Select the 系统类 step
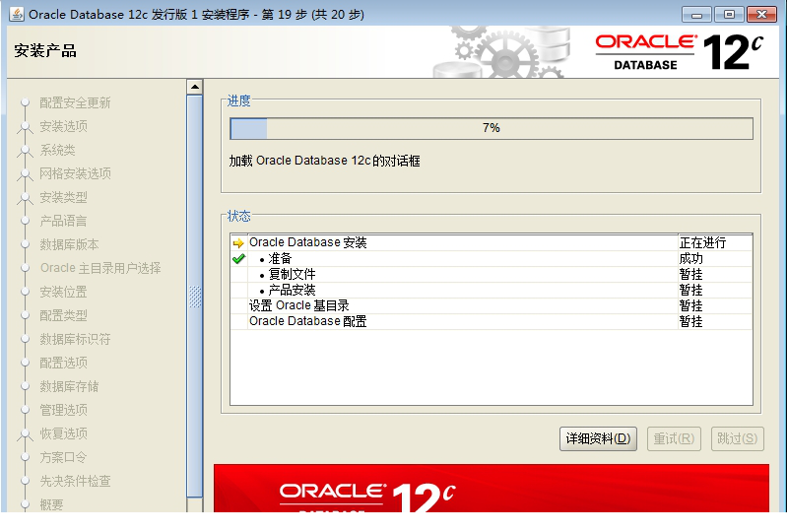This screenshot has height=532, width=787. [57, 150]
